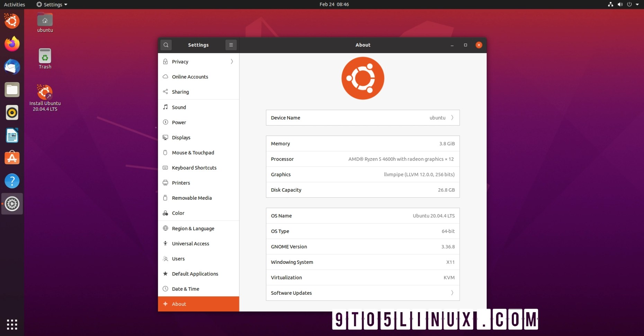Open Ubuntu Software from the dock
The image size is (644, 336).
12,158
